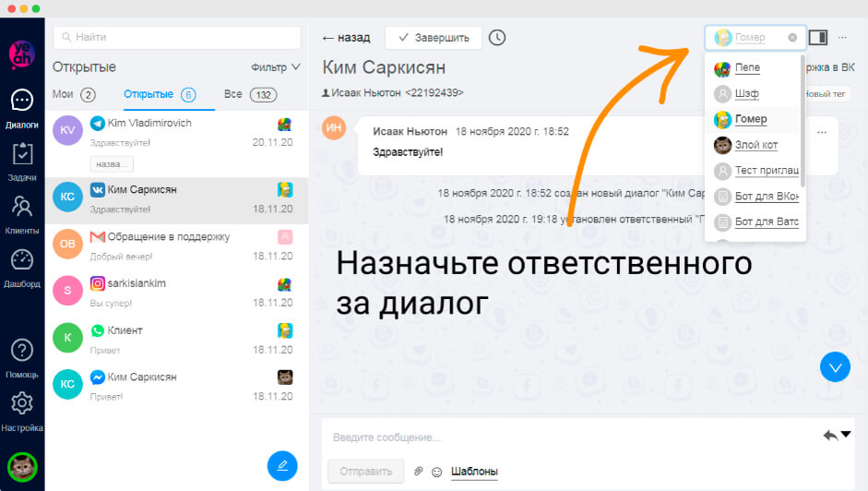Open the Помощь section in sidebar
Viewport: 868px width, 491px height.
[x=21, y=358]
